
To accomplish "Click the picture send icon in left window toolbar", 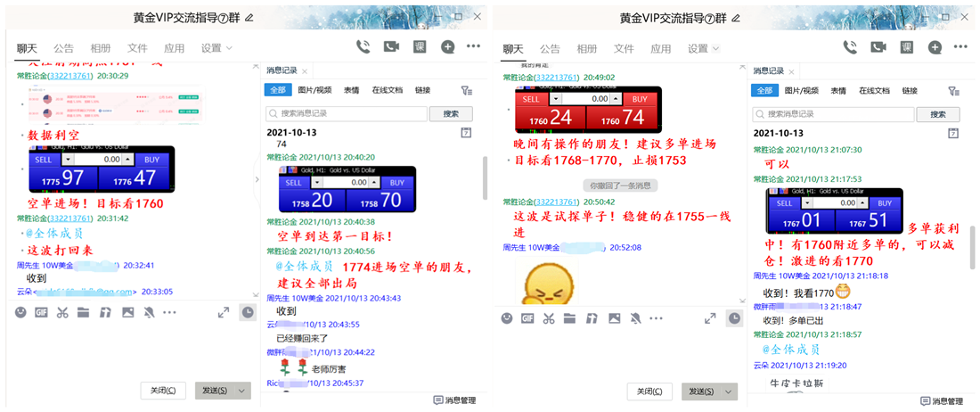I will coord(128,313).
